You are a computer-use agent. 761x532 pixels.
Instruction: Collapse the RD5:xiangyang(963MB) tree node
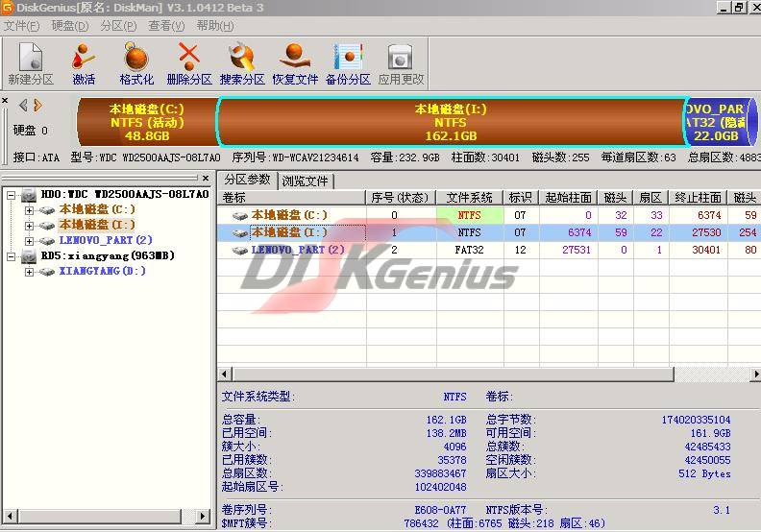click(x=11, y=256)
